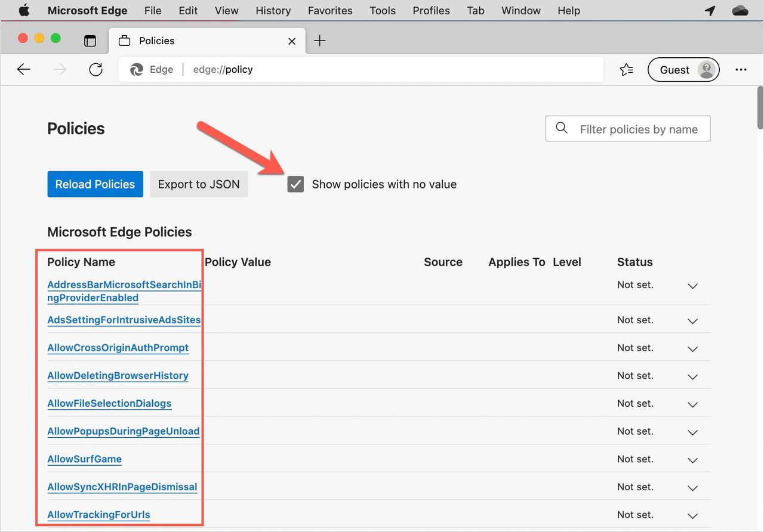The image size is (764, 532).
Task: Expand the AllowTrackingForUrls policy row chevron
Action: (x=692, y=516)
